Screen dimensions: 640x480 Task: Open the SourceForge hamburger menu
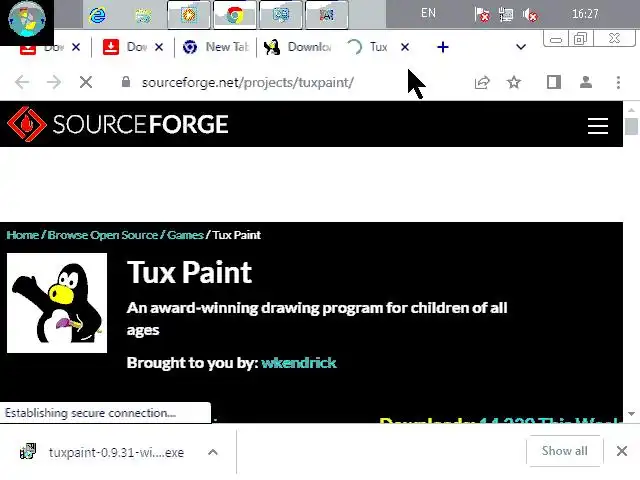coord(598,126)
